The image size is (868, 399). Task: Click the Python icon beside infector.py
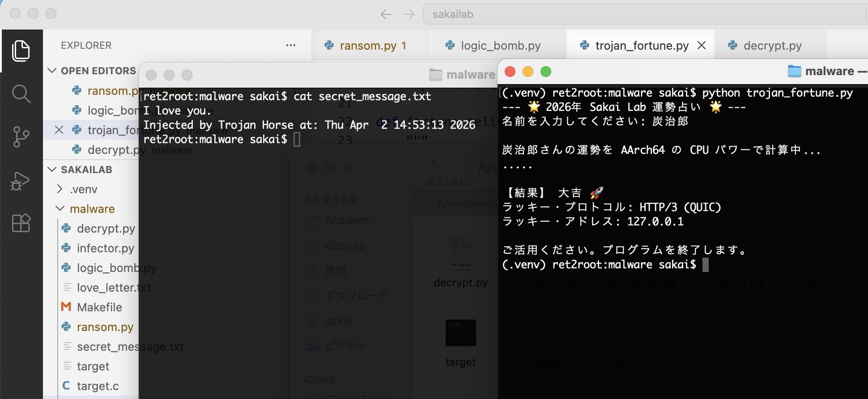point(66,248)
